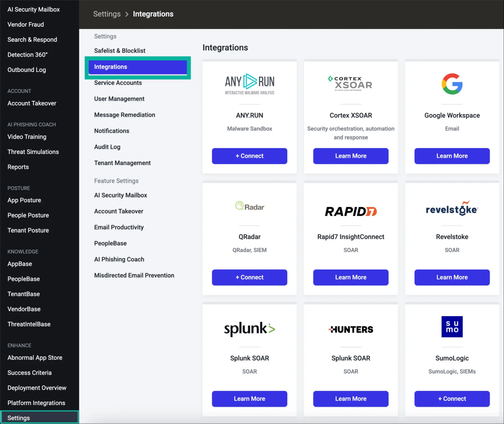Open AppBase knowledge page
This screenshot has width=504, height=424.
(x=20, y=264)
